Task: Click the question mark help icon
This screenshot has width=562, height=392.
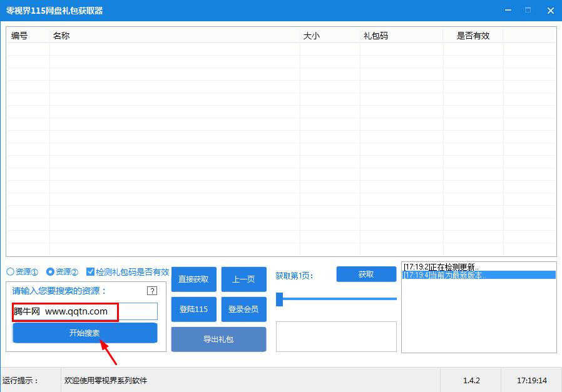Action: click(151, 291)
